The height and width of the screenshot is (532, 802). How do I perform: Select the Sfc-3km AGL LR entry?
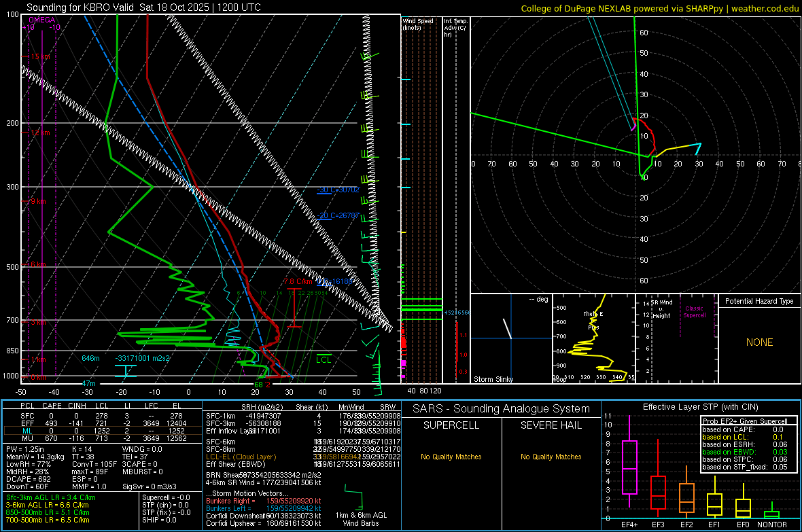click(x=51, y=497)
